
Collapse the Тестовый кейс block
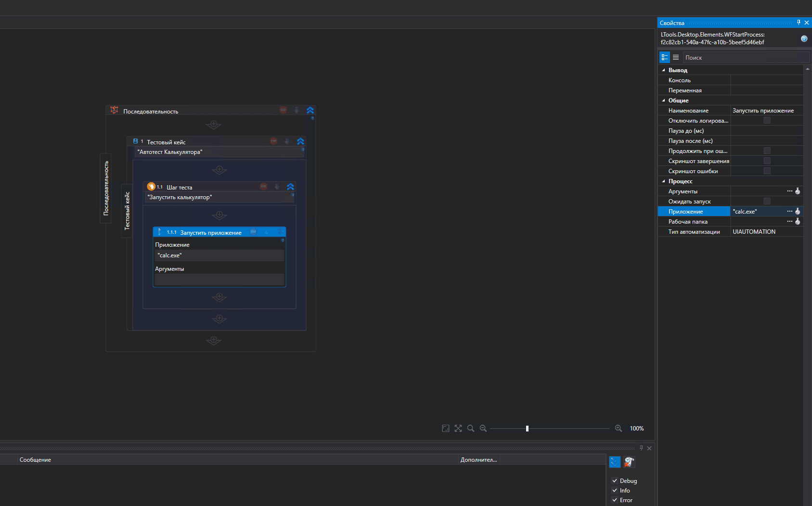[300, 141]
